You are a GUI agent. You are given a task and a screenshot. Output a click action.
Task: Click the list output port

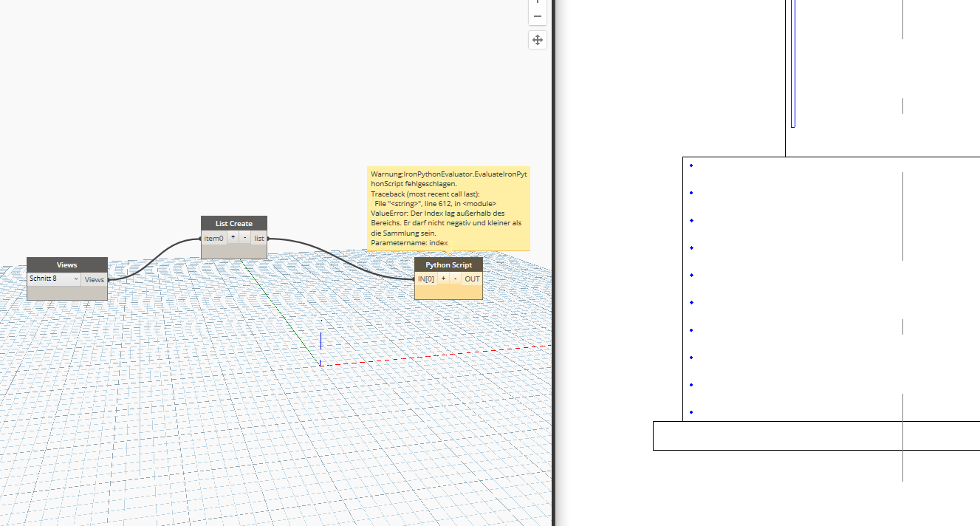coord(258,237)
